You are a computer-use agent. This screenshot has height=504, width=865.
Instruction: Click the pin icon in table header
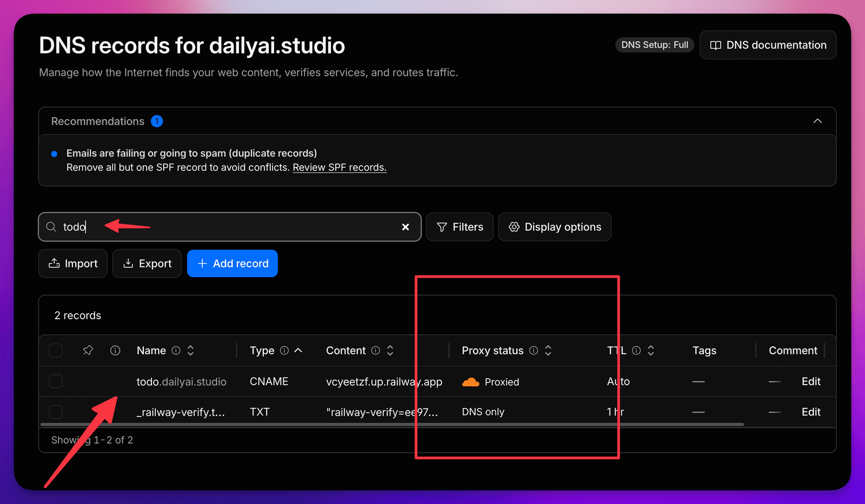[88, 351]
